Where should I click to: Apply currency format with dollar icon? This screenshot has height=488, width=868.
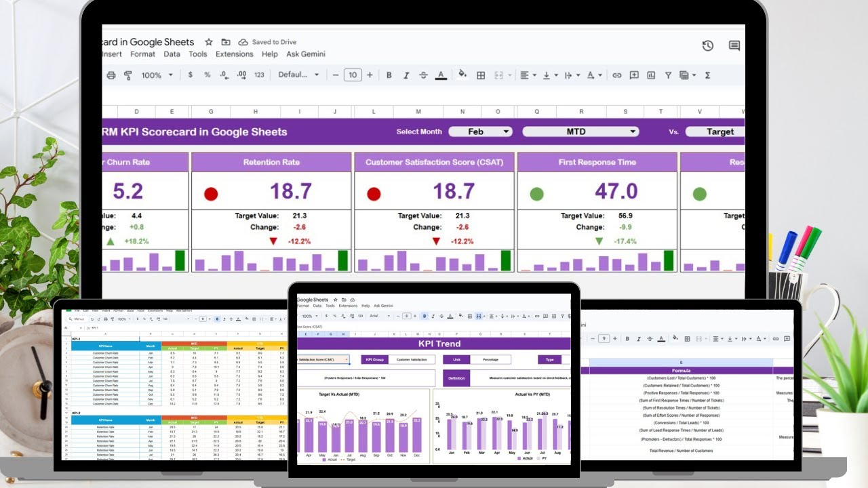point(191,75)
